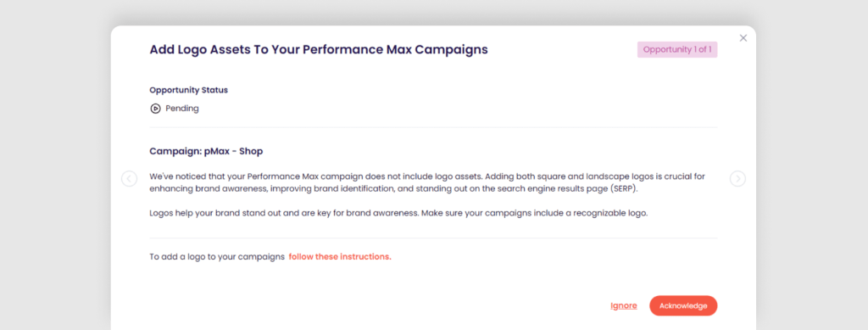
Task: Click the 'Pending' status text
Action: click(182, 109)
